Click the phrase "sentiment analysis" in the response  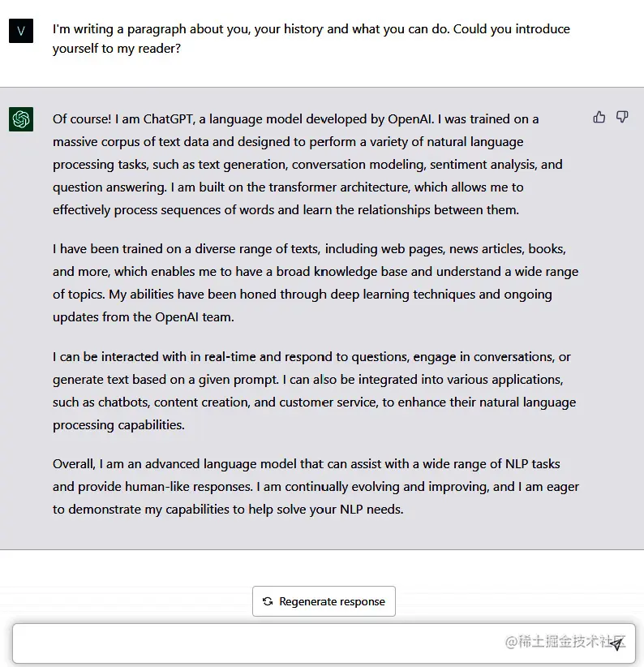coord(483,165)
